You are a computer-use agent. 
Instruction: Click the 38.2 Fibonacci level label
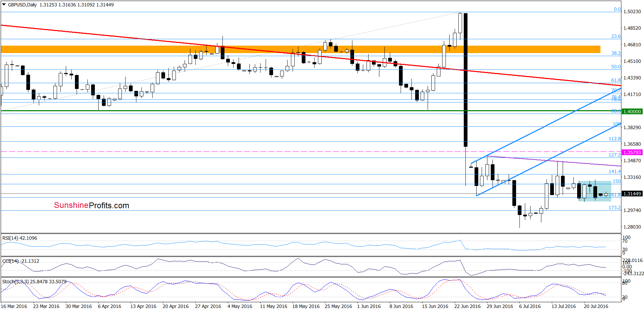point(616,53)
